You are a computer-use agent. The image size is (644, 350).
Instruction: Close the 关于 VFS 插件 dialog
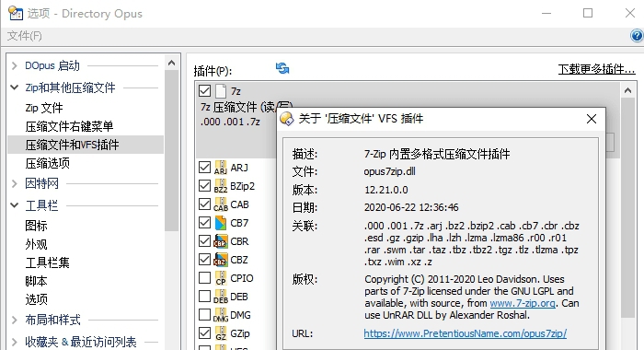coord(592,119)
